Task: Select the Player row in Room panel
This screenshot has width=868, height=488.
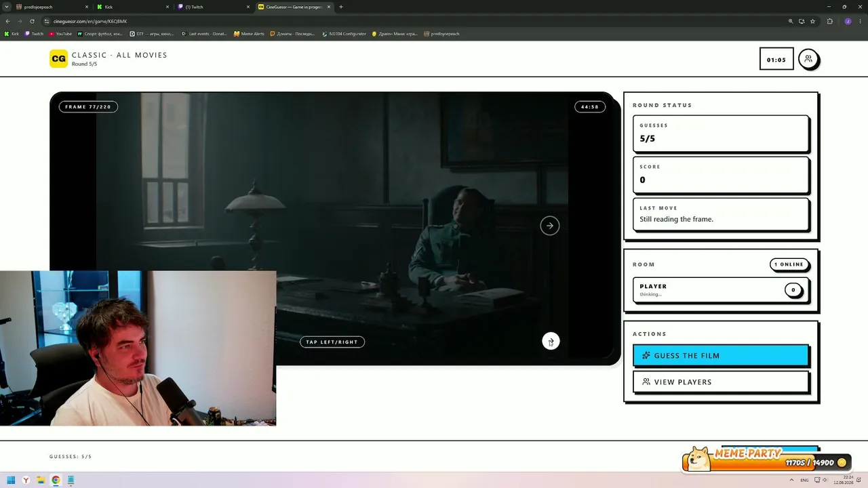Action: click(x=721, y=289)
